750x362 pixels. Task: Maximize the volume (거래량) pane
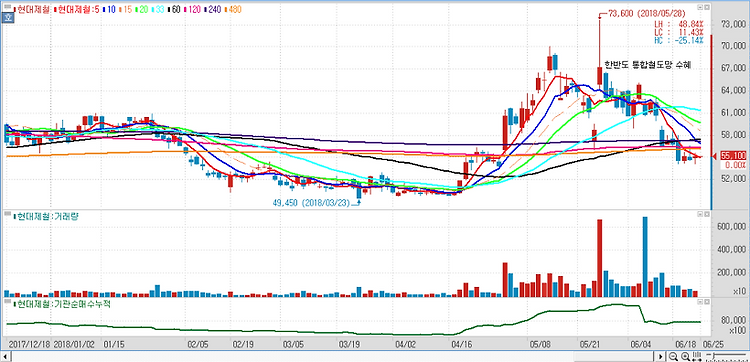coord(706,214)
